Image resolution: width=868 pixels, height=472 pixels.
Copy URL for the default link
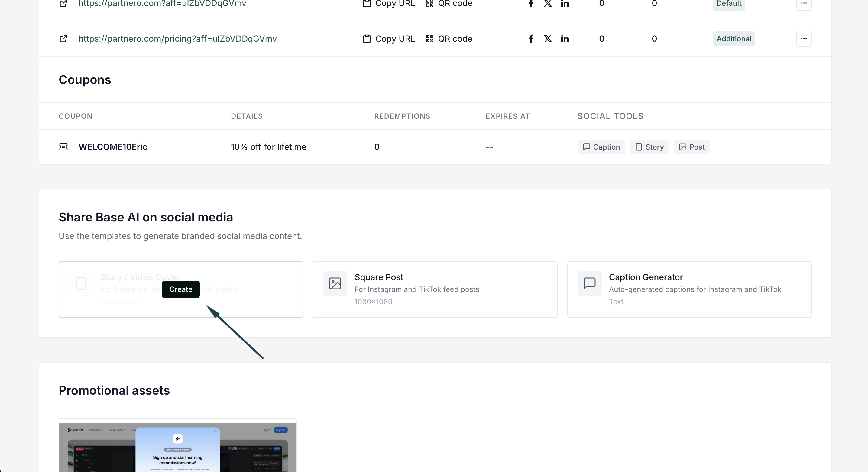389,3
